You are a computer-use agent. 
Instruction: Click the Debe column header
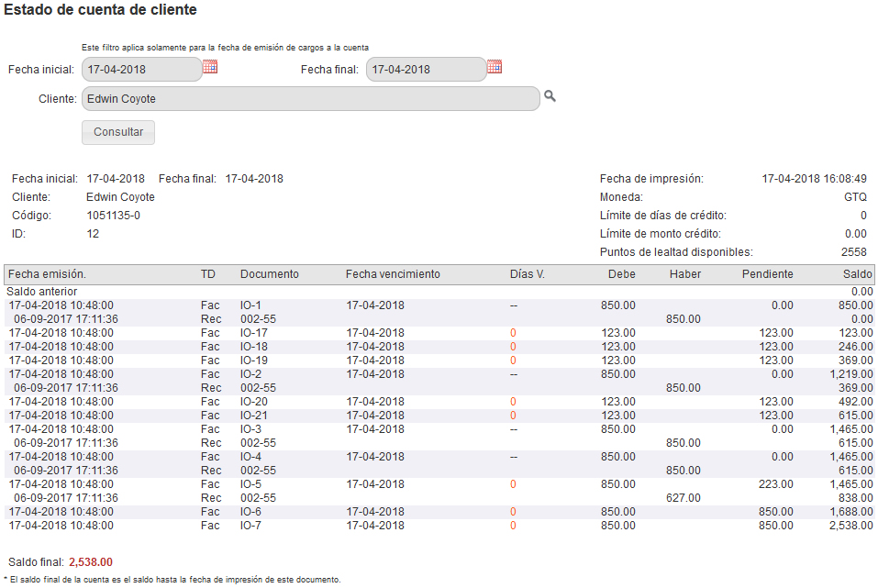621,274
